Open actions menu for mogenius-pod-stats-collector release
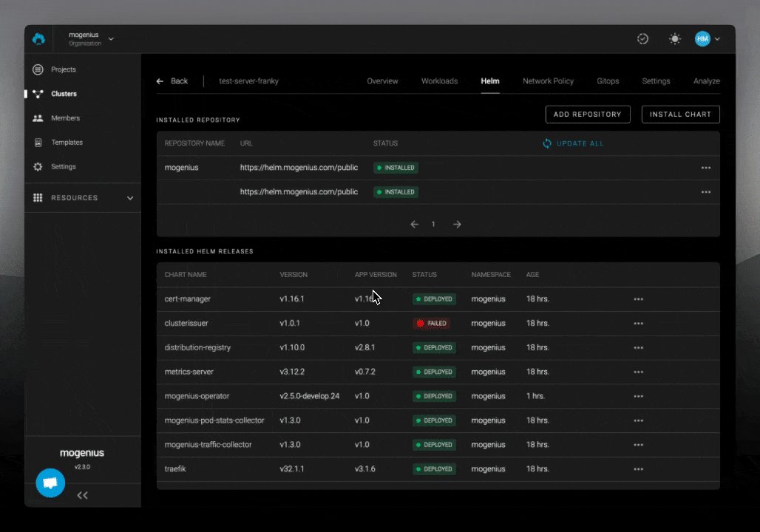 point(638,420)
